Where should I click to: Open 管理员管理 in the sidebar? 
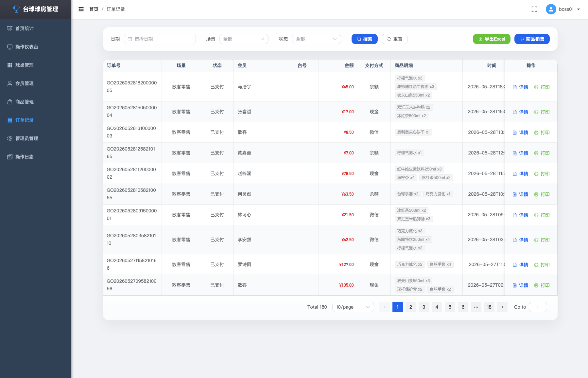coord(36,138)
